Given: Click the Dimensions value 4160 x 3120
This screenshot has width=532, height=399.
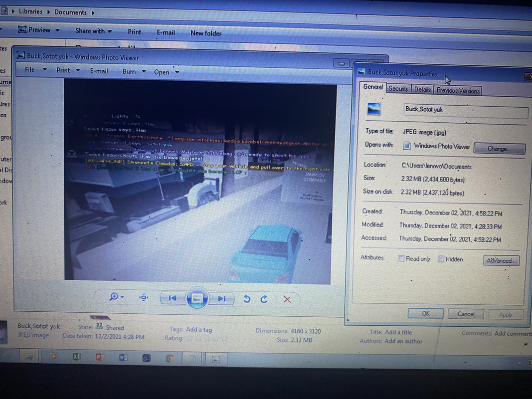Looking at the screenshot, I should [x=306, y=331].
